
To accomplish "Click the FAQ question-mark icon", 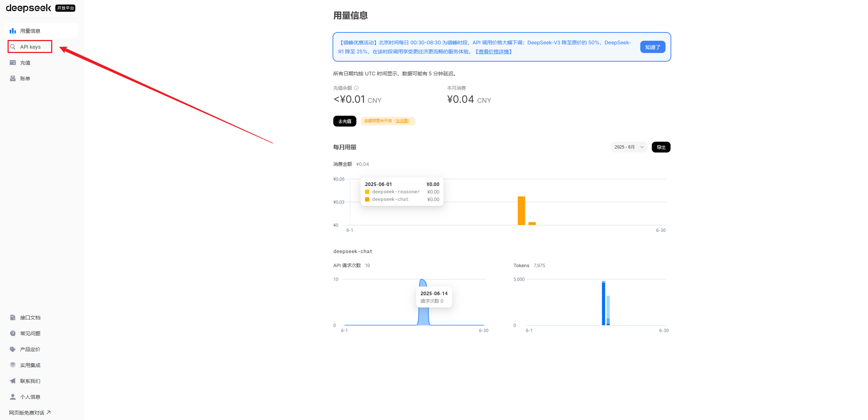I will coord(13,333).
